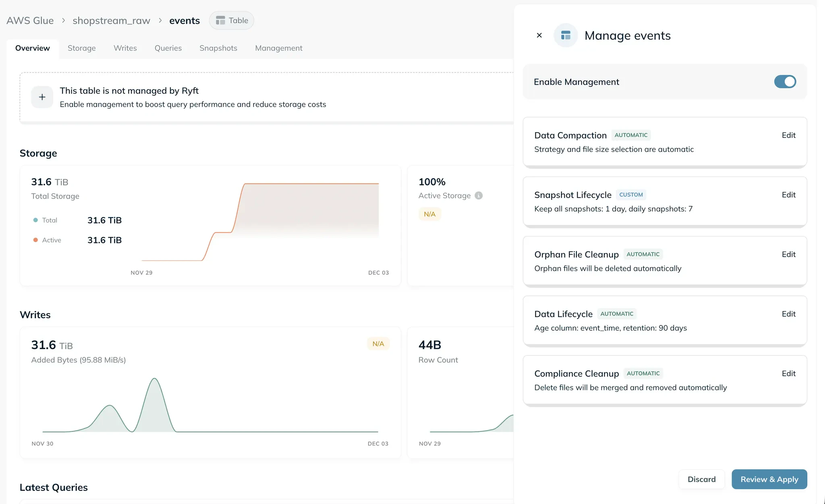Edit the Data Lifecycle settings
Image resolution: width=825 pixels, height=504 pixels.
(x=788, y=314)
